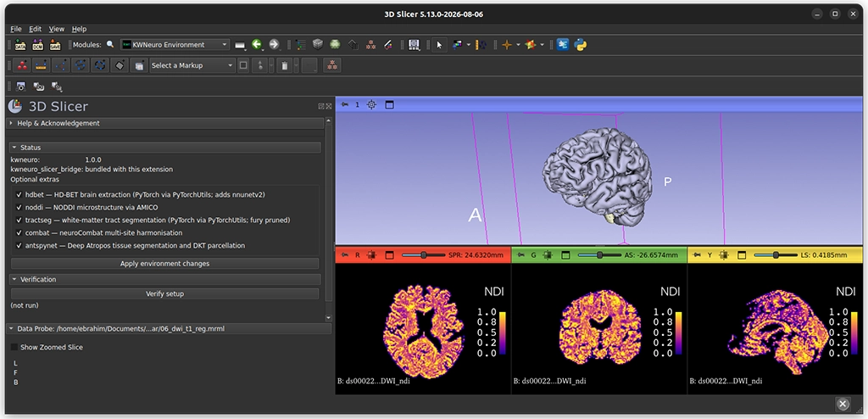Collapse the Status section
Image resolution: width=868 pixels, height=419 pixels.
pos(165,148)
